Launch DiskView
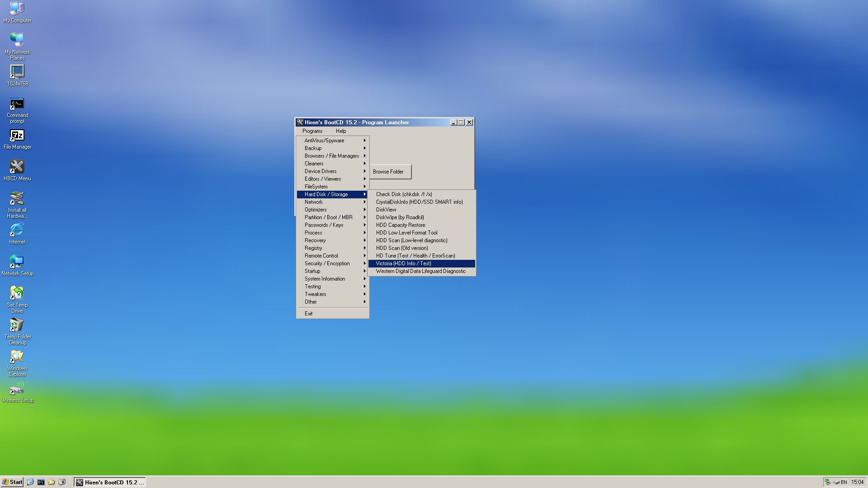The width and height of the screenshot is (868, 488). pyautogui.click(x=422, y=210)
